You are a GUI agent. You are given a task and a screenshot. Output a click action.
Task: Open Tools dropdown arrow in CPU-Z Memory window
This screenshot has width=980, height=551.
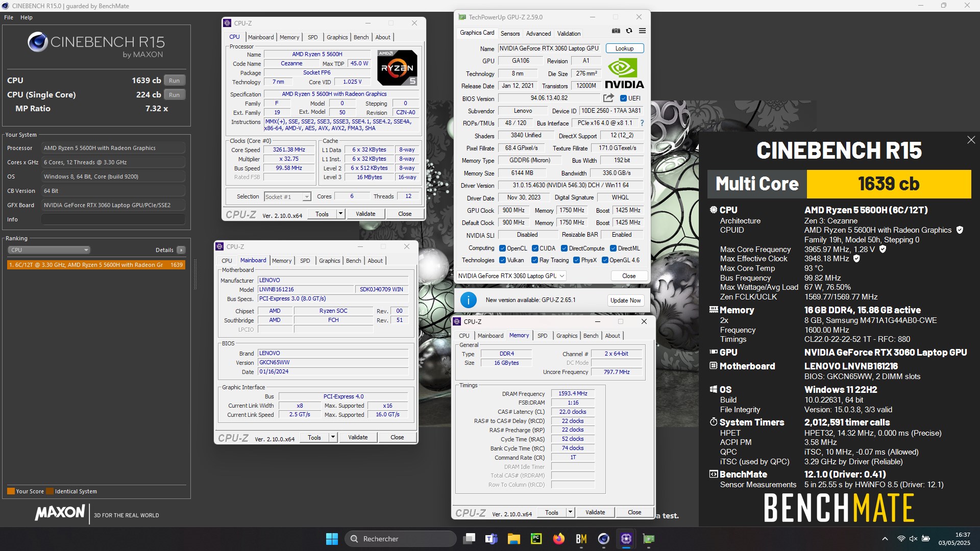(570, 512)
